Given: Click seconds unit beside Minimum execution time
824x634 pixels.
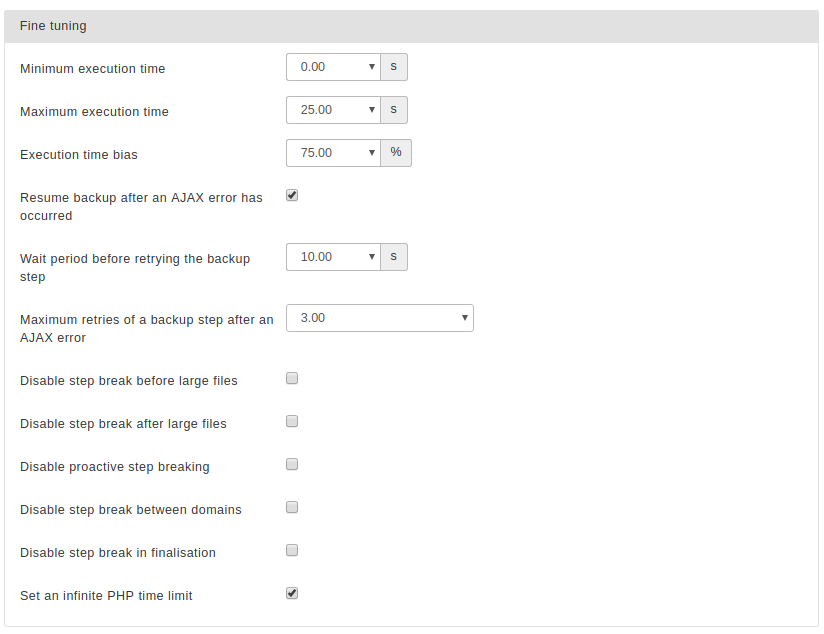Looking at the screenshot, I should (394, 67).
